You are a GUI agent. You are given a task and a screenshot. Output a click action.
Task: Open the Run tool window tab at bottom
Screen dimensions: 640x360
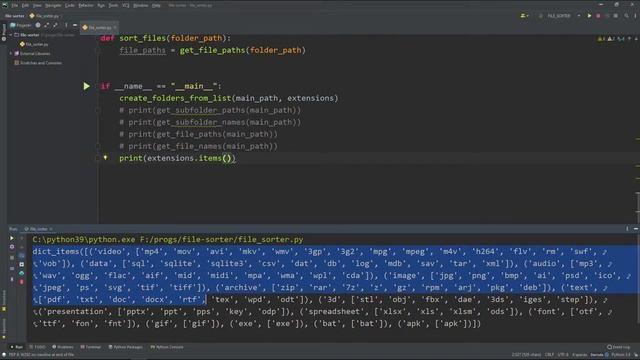pyautogui.click(x=17, y=347)
